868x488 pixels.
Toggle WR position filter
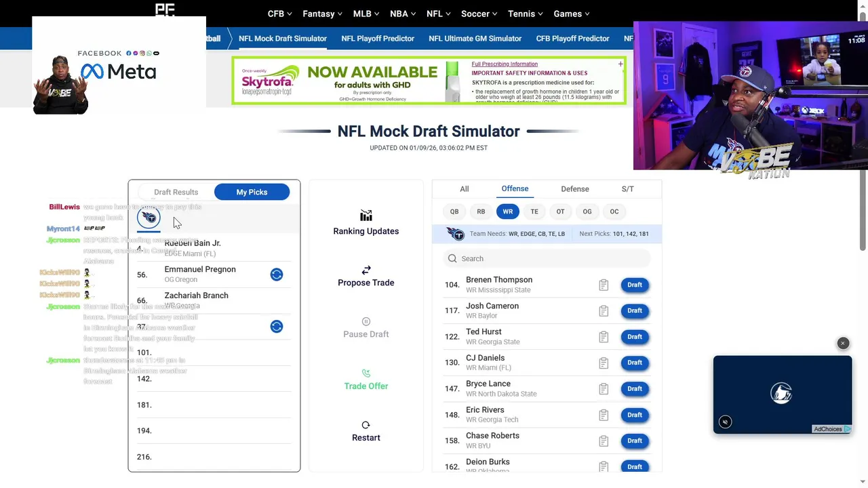[508, 211]
